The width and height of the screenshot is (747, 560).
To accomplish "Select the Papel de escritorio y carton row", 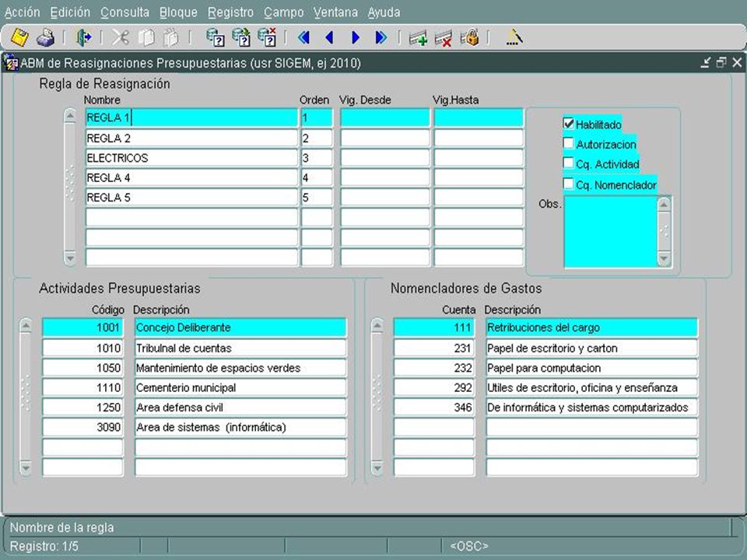I will point(592,348).
